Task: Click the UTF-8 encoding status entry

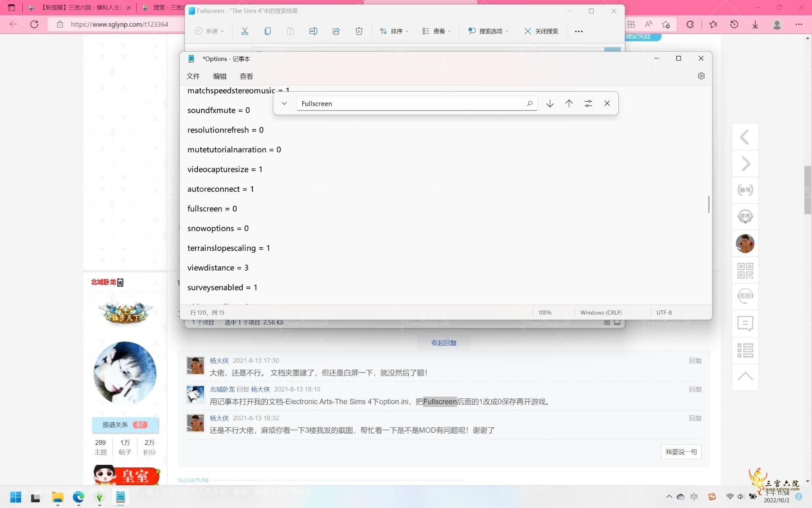Action: [x=664, y=312]
